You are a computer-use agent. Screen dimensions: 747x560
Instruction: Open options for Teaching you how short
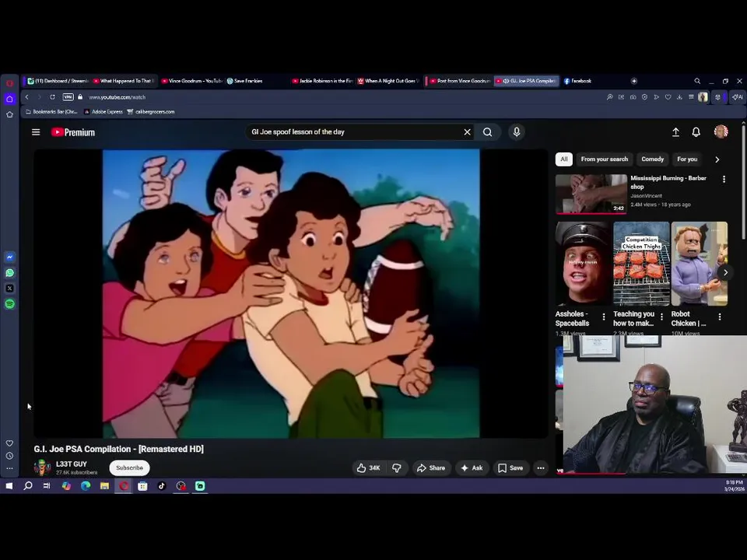click(661, 317)
